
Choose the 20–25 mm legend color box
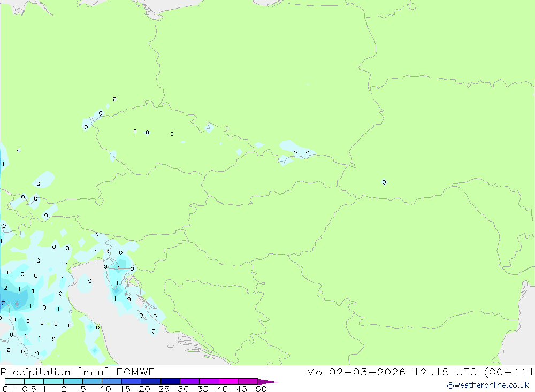tap(151, 381)
